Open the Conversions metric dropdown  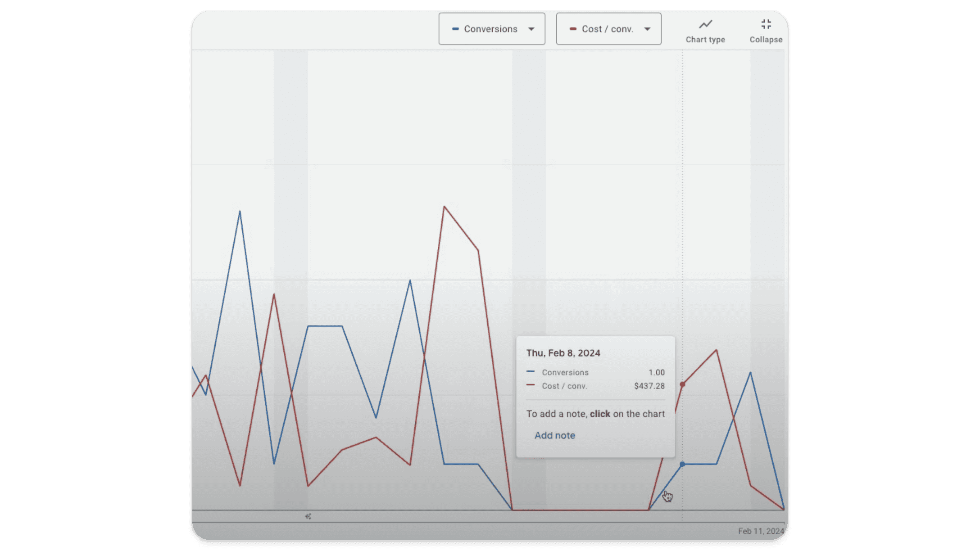click(x=492, y=29)
